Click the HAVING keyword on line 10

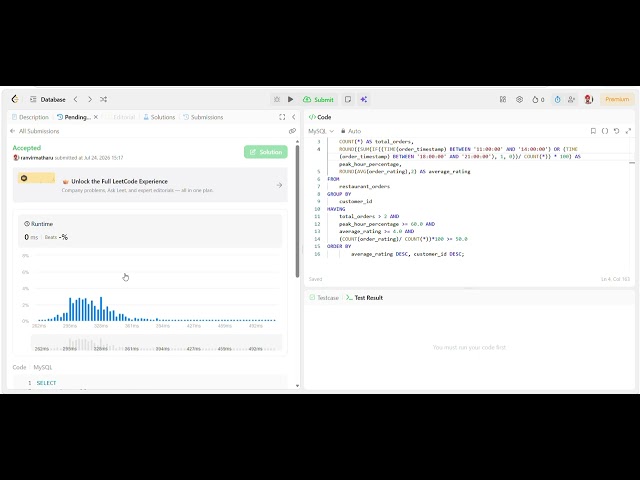pos(336,209)
